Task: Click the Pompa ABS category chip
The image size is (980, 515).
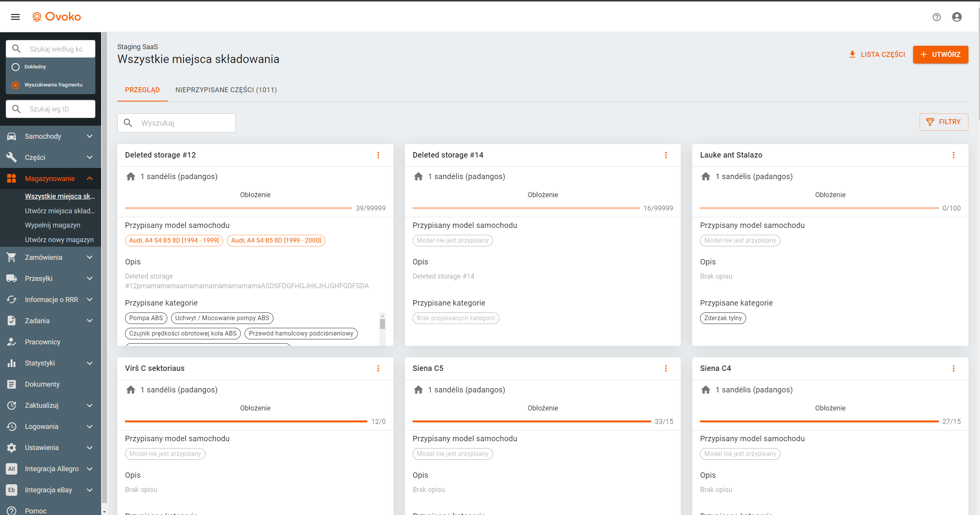Action: (146, 318)
